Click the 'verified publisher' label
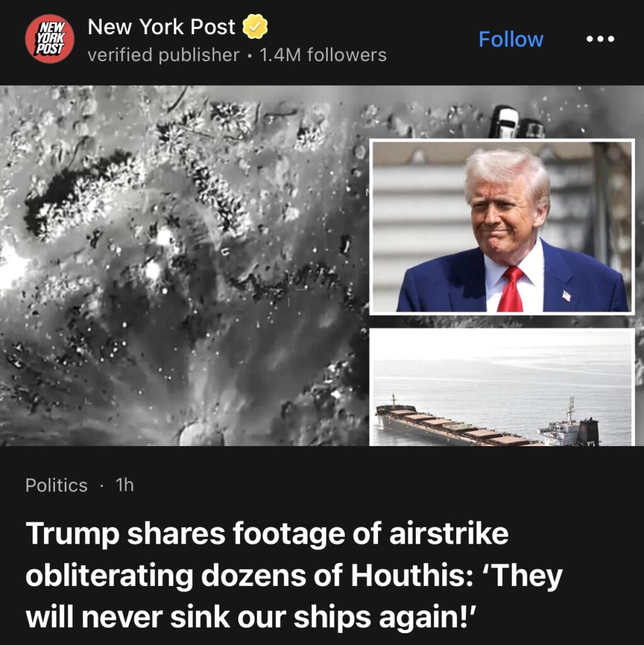 (163, 55)
